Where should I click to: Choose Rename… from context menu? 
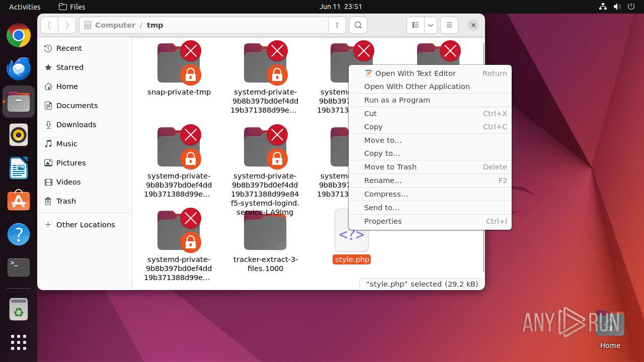point(430,180)
